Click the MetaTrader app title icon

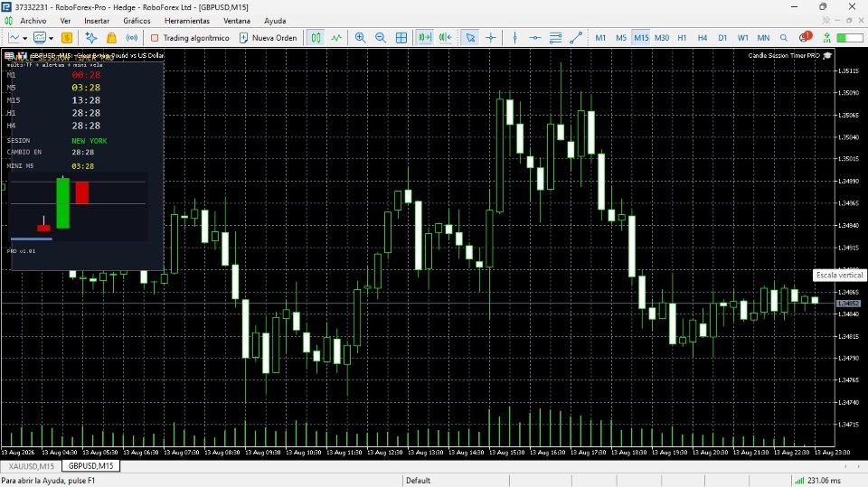[x=6, y=7]
